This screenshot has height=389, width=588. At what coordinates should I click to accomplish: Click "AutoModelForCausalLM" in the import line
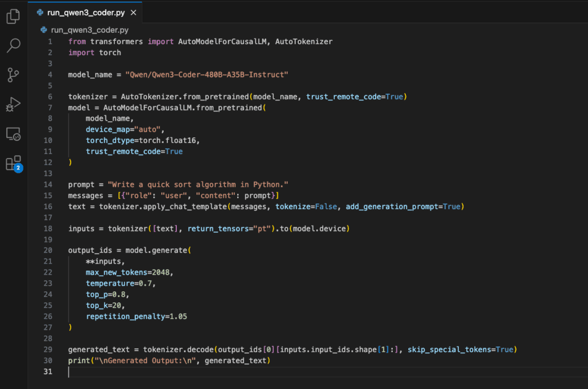pyautogui.click(x=222, y=41)
